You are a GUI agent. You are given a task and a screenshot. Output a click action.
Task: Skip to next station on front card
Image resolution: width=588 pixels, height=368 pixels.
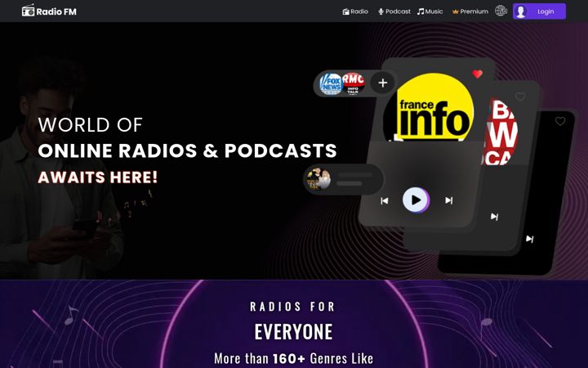pos(449,200)
